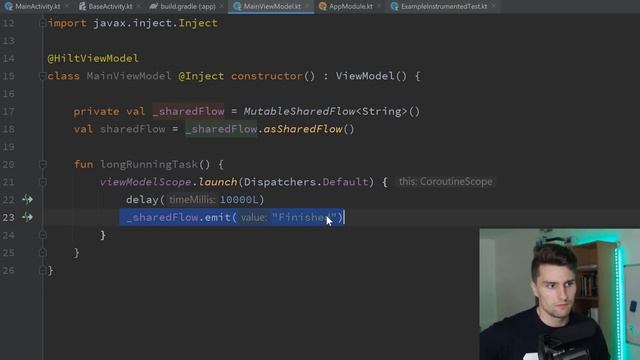Click viewModelScope on line 21
The width and height of the screenshot is (640, 360).
[x=146, y=182]
